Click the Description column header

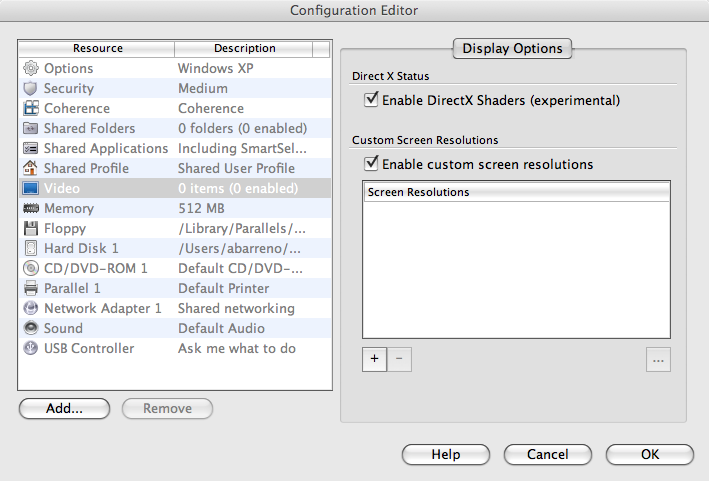[x=244, y=48]
